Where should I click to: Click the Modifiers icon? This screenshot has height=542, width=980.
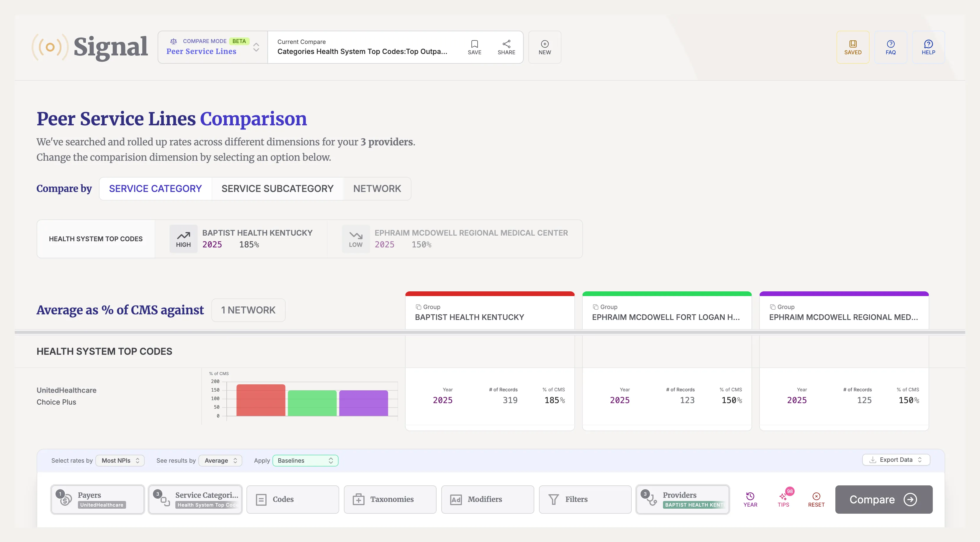(487, 499)
